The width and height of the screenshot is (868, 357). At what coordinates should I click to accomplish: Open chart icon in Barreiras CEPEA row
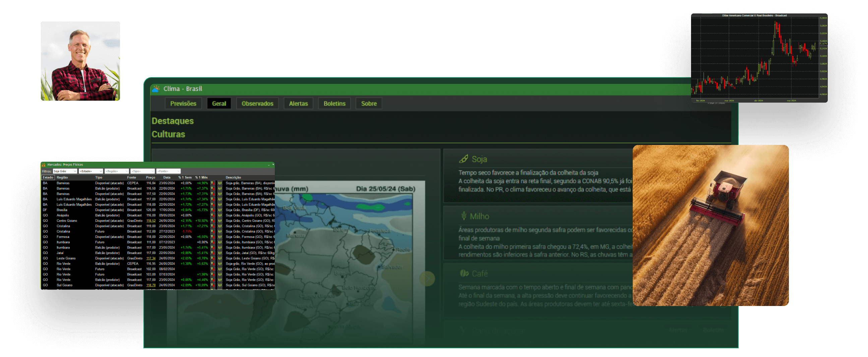220,183
